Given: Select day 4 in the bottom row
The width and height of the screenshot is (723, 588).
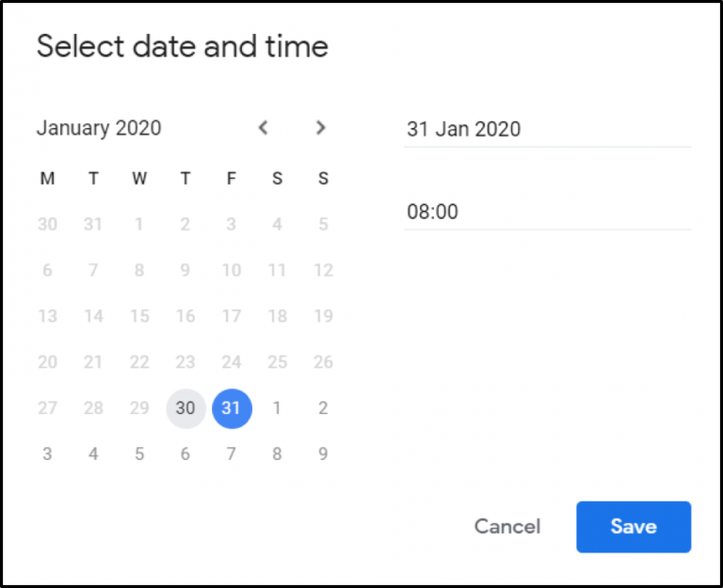Looking at the screenshot, I should tap(93, 454).
